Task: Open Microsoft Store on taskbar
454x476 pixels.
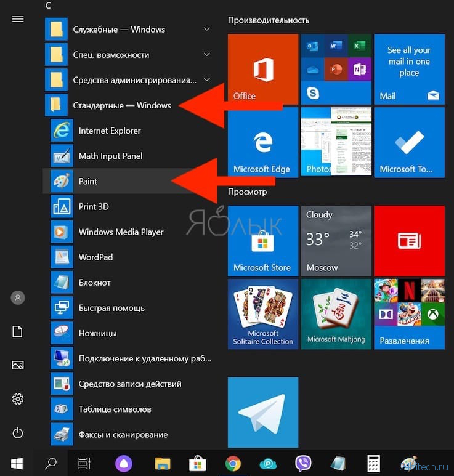Action: tap(198, 464)
